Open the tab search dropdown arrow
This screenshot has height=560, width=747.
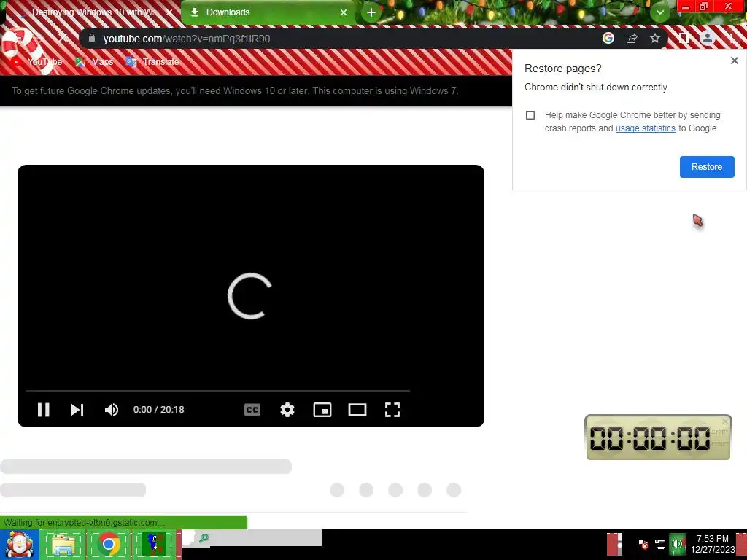click(659, 13)
